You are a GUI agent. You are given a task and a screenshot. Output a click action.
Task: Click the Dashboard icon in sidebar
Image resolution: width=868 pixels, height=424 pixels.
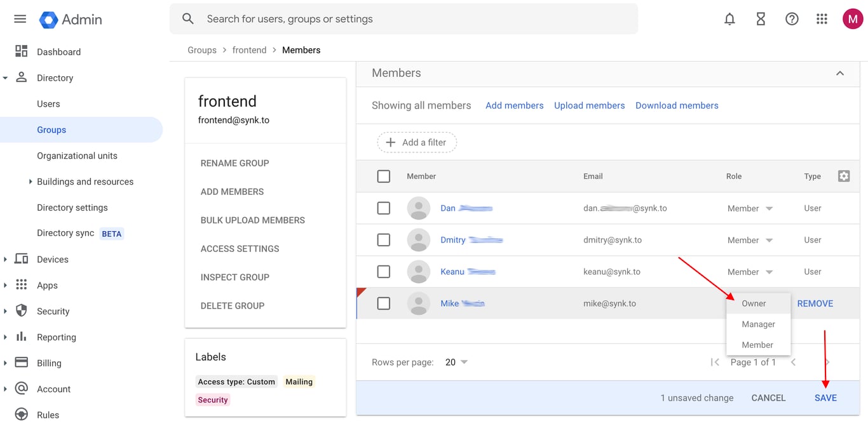coord(21,51)
